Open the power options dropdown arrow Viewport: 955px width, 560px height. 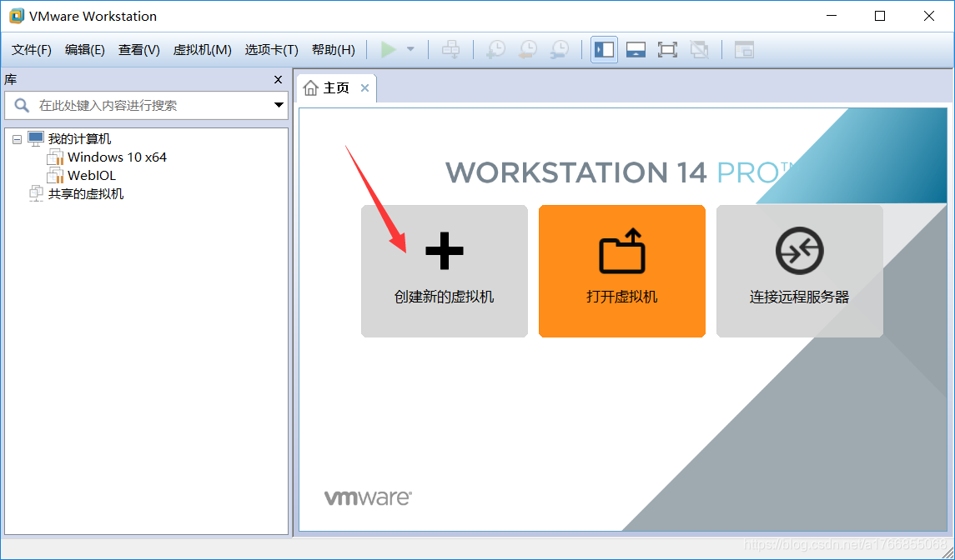pyautogui.click(x=410, y=49)
